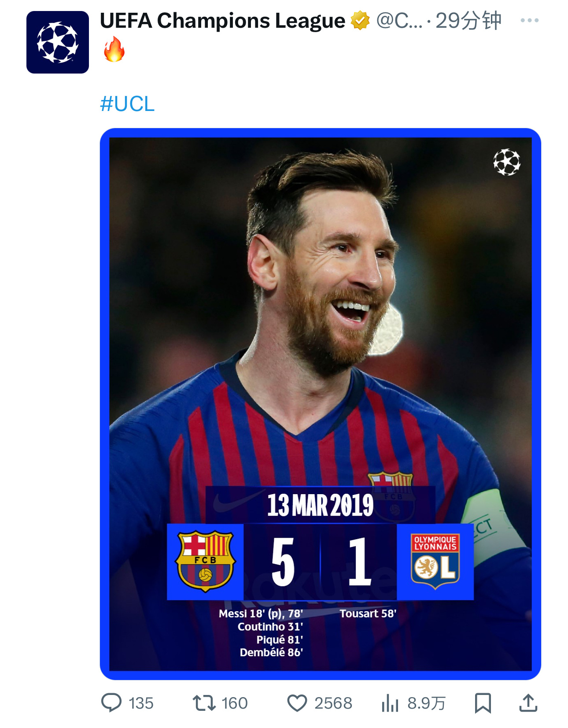
Task: Click the reply speech bubble icon
Action: (x=111, y=703)
